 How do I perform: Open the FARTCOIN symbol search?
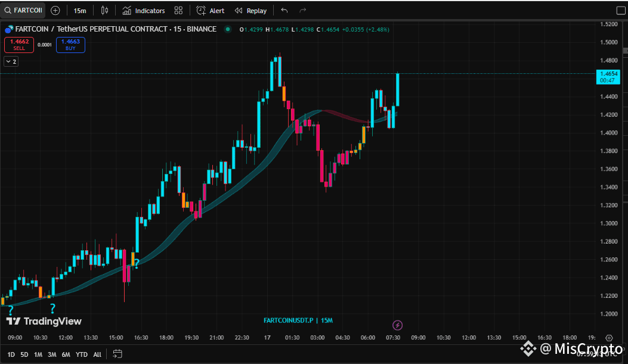click(x=23, y=10)
